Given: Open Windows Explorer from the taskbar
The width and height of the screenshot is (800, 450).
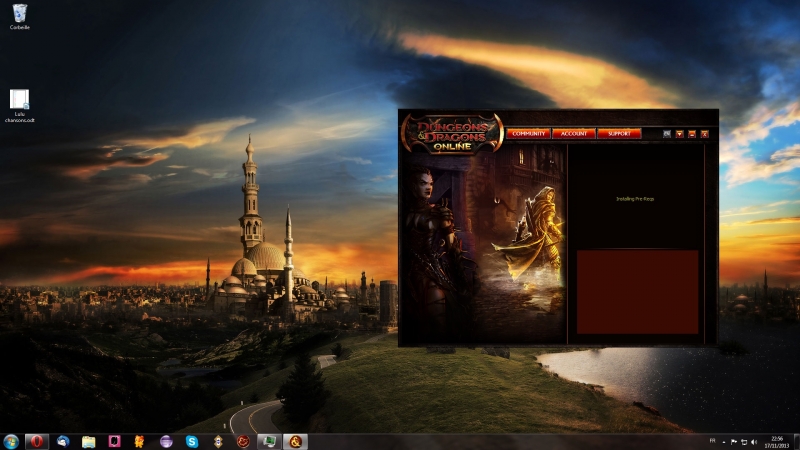Looking at the screenshot, I should [89, 441].
